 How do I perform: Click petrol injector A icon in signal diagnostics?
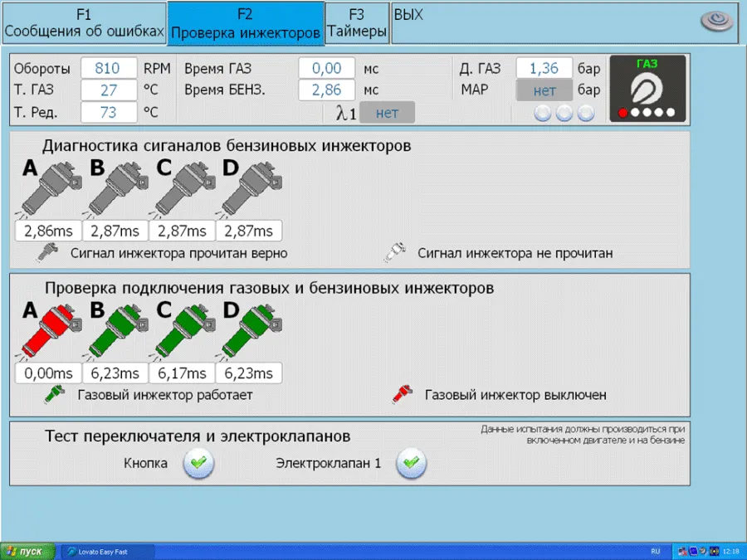tap(51, 189)
